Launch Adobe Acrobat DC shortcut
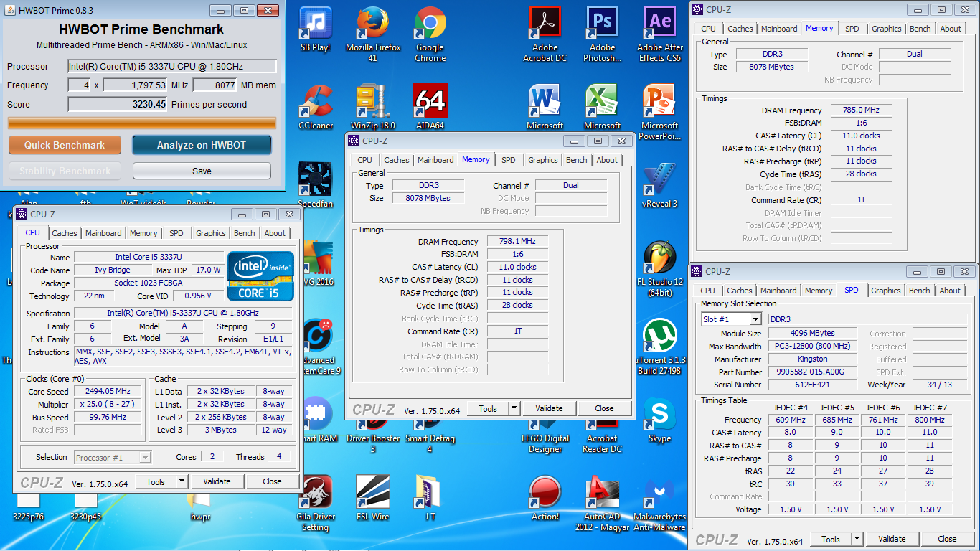Image resolution: width=980 pixels, height=551 pixels. (x=545, y=35)
